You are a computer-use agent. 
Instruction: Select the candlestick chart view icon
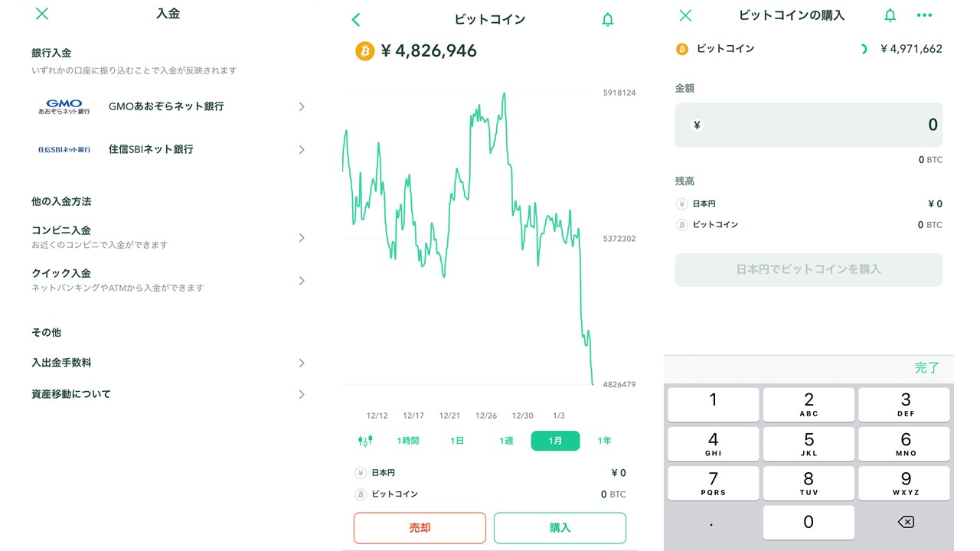[365, 441]
